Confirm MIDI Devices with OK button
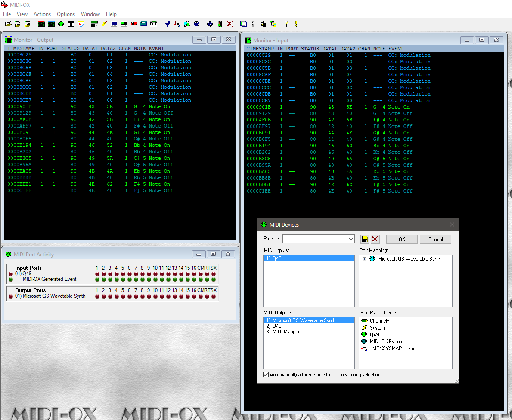 coord(401,240)
